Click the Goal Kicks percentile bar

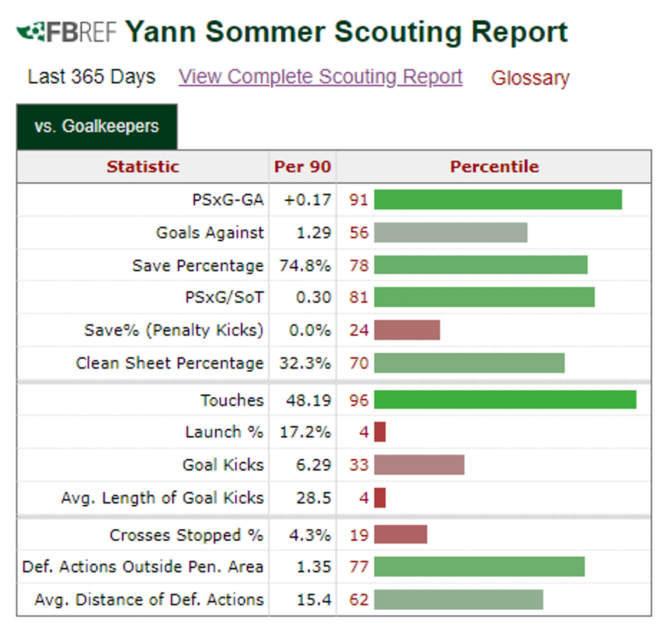419,465
